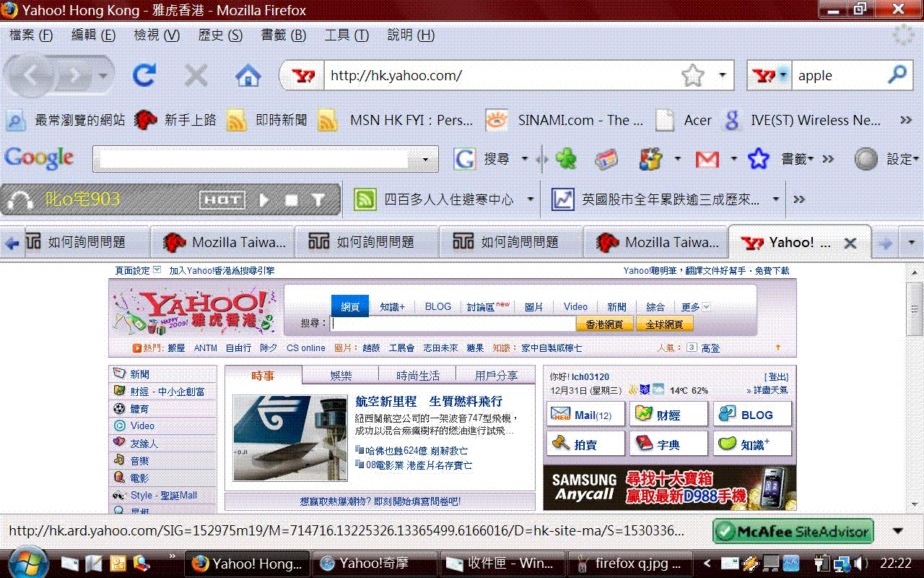The height and width of the screenshot is (578, 924).
Task: Switch to the 時尚生活 news tab
Action: click(418, 375)
